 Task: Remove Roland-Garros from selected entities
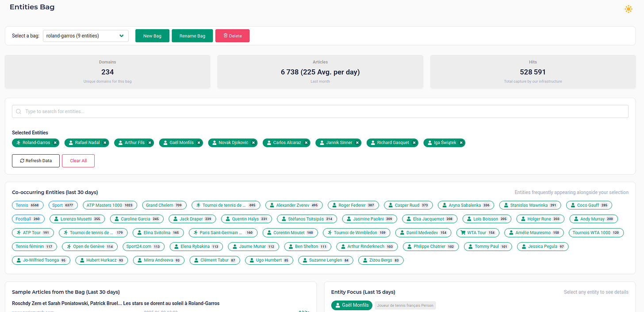point(55,143)
